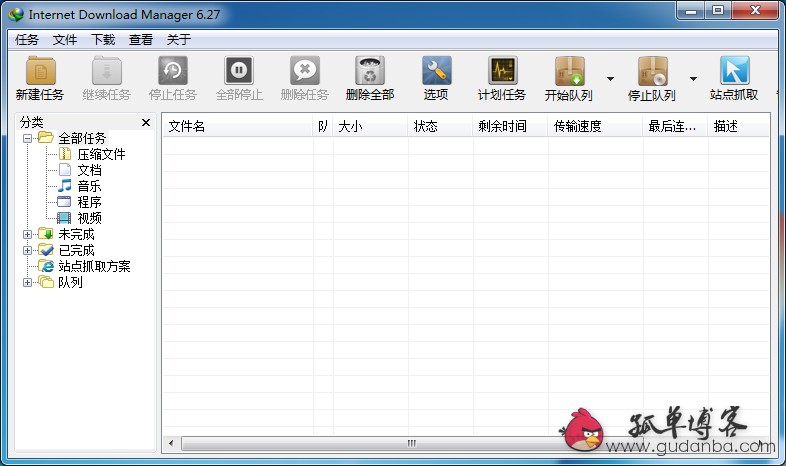Click the 开始队列 (start queue) icon
This screenshot has height=466, width=786.
tap(569, 71)
